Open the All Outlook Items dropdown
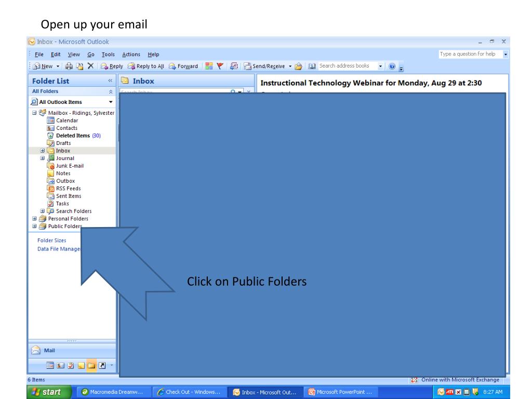The height and width of the screenshot is (399, 532). [111, 102]
